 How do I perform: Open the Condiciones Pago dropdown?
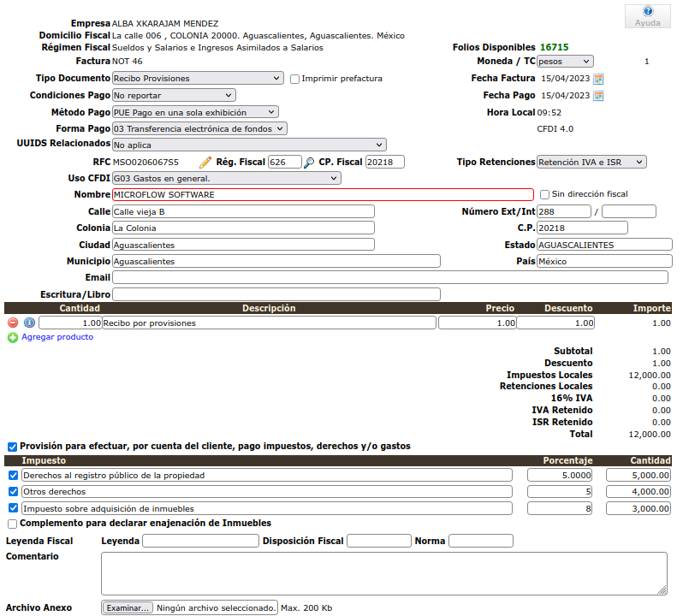pyautogui.click(x=174, y=95)
